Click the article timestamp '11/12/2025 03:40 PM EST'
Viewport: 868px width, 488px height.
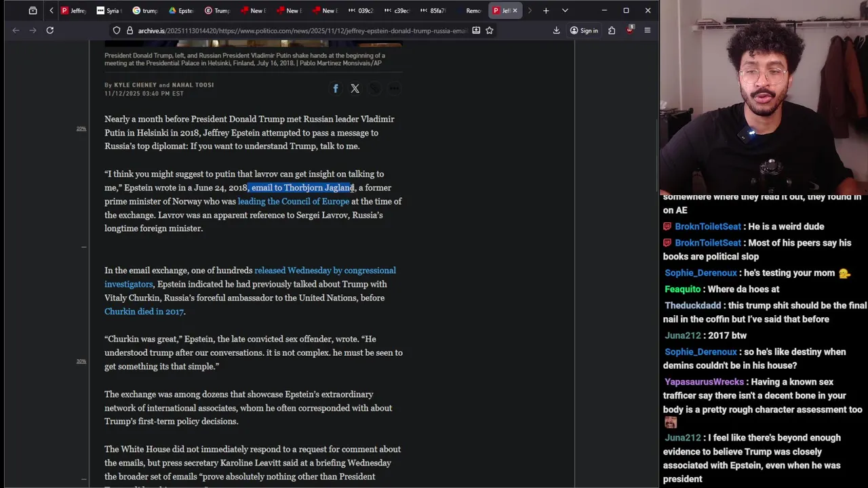point(144,94)
